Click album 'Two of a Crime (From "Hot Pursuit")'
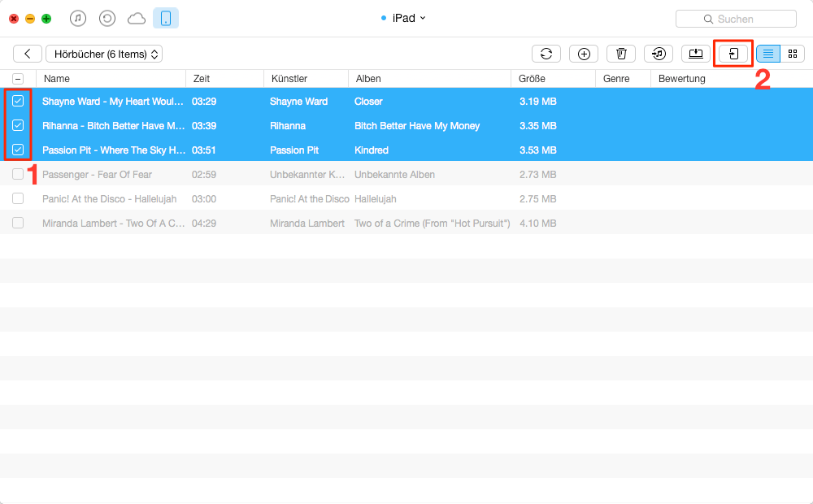 [433, 224]
